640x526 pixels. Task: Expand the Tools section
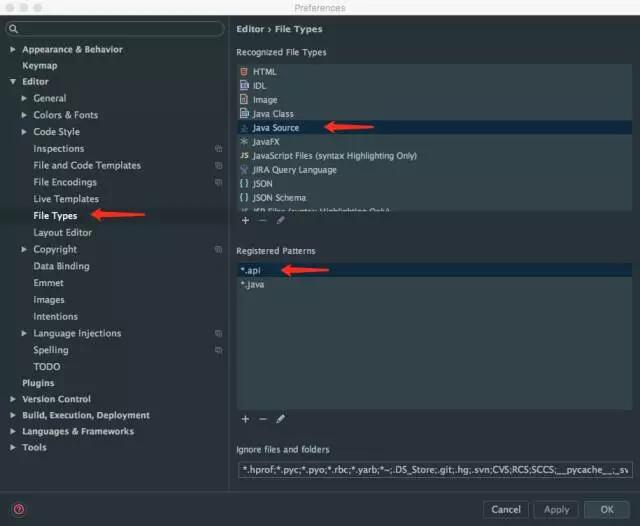(x=13, y=447)
